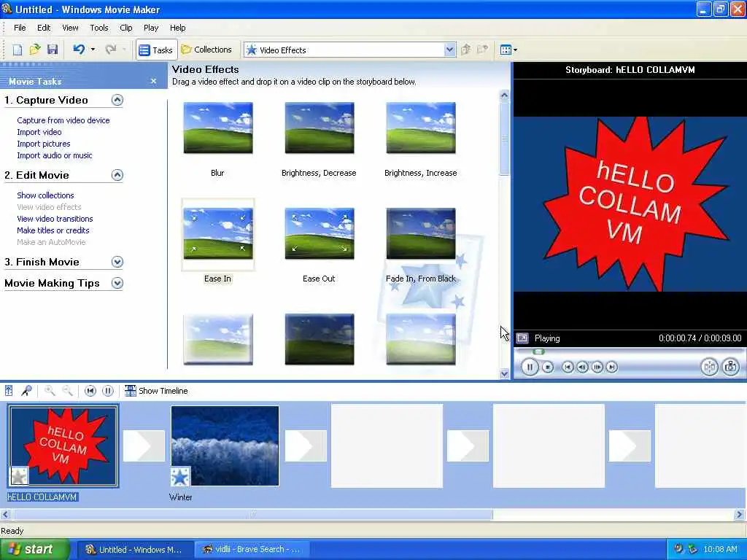The height and width of the screenshot is (560, 747).
Task: Go to next frame in monitor
Action: click(597, 367)
